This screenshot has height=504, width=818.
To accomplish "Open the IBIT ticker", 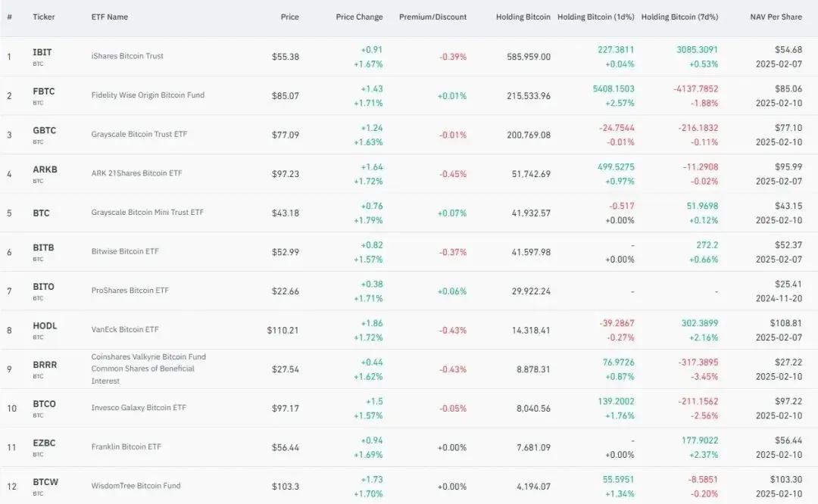I will (42, 52).
